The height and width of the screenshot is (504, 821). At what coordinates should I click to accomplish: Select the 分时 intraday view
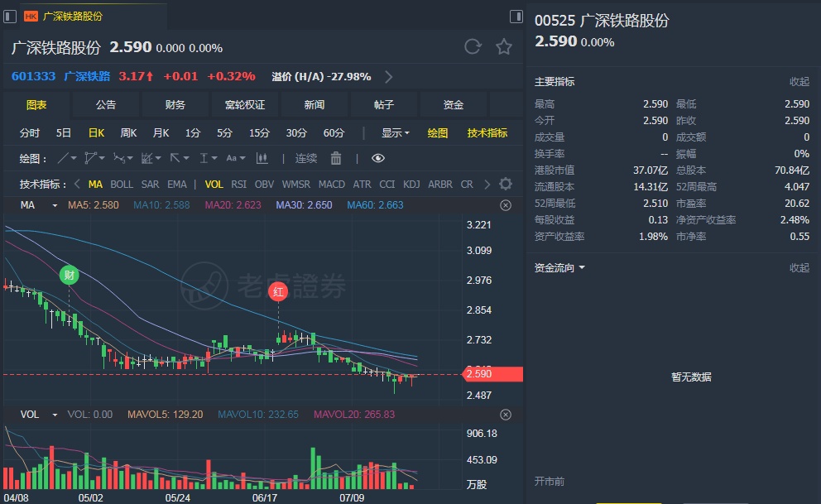click(x=29, y=133)
